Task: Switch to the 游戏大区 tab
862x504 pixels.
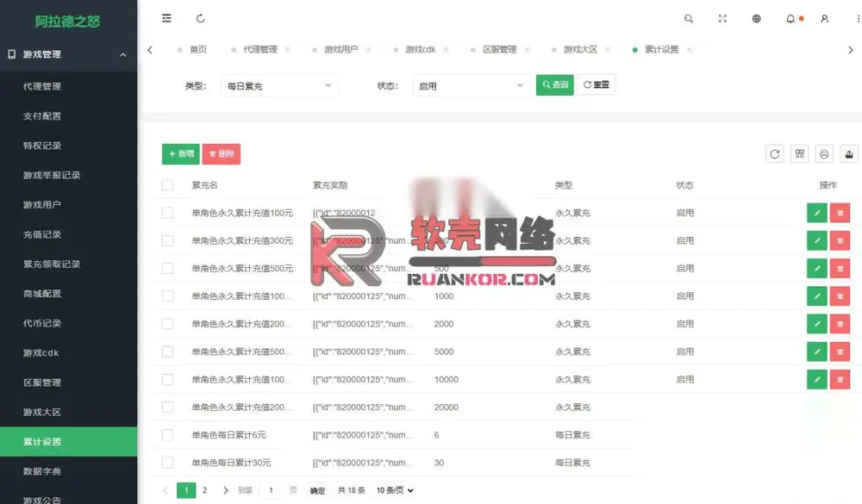Action: coord(580,49)
